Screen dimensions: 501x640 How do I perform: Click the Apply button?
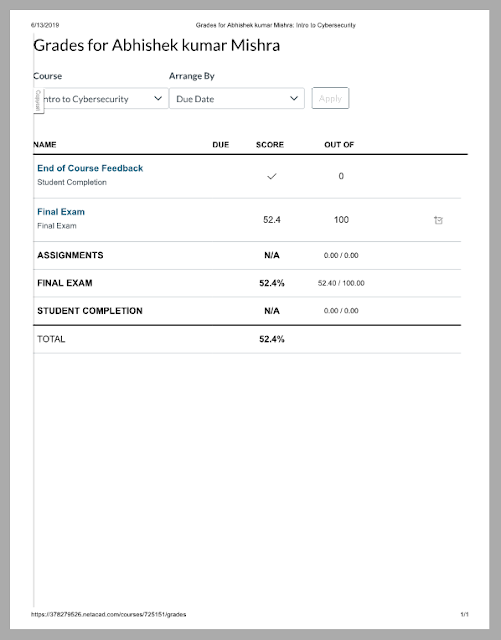[x=330, y=98]
